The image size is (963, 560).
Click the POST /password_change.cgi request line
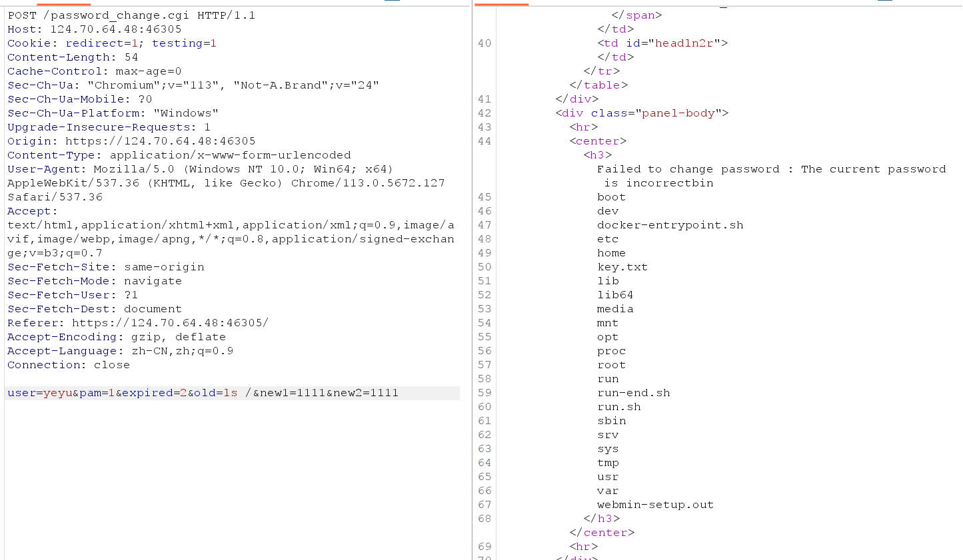131,15
